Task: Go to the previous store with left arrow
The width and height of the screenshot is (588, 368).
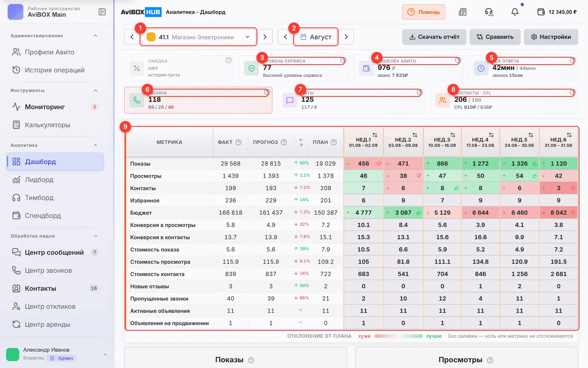Action: click(x=132, y=37)
